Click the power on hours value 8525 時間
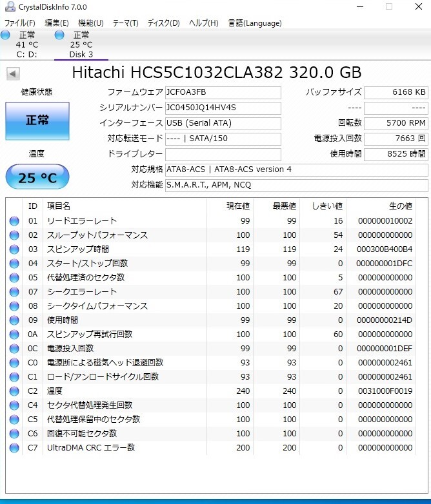The width and height of the screenshot is (431, 504). [x=396, y=154]
